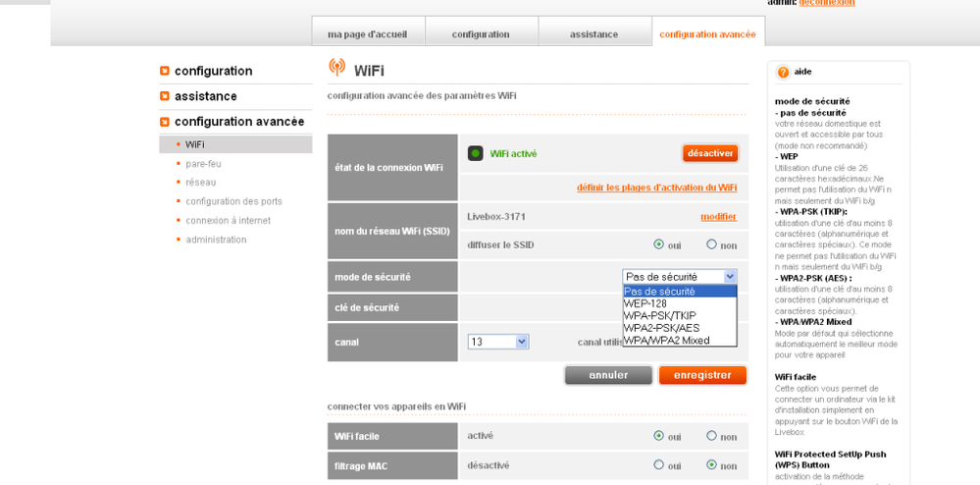Viewport: 980px width, 485px height.
Task: Open assistance section in sidebar
Action: tap(206, 96)
